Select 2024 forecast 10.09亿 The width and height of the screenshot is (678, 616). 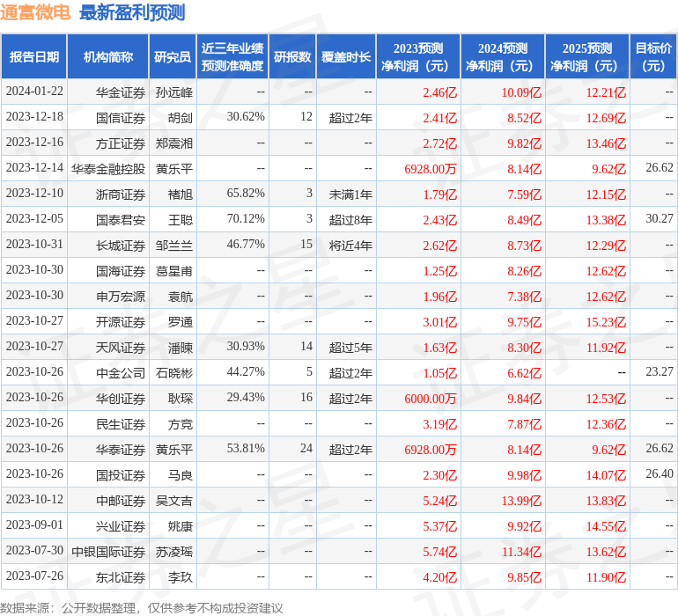(521, 92)
